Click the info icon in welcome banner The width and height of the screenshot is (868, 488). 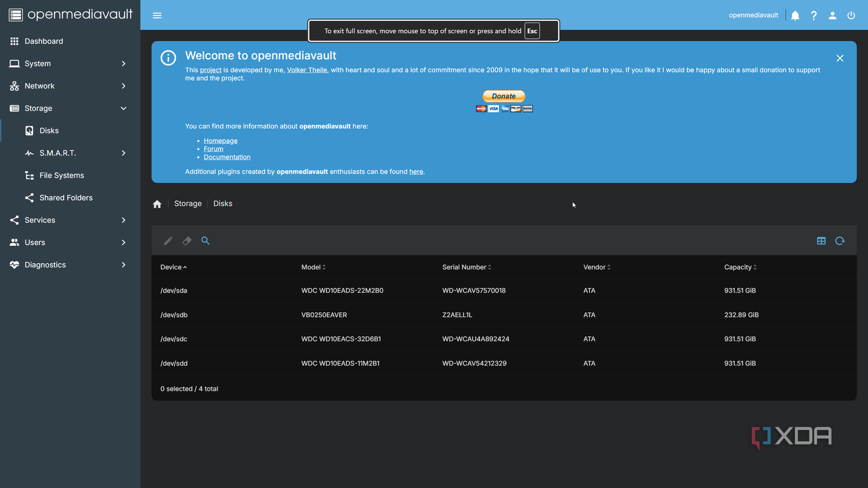pos(168,58)
